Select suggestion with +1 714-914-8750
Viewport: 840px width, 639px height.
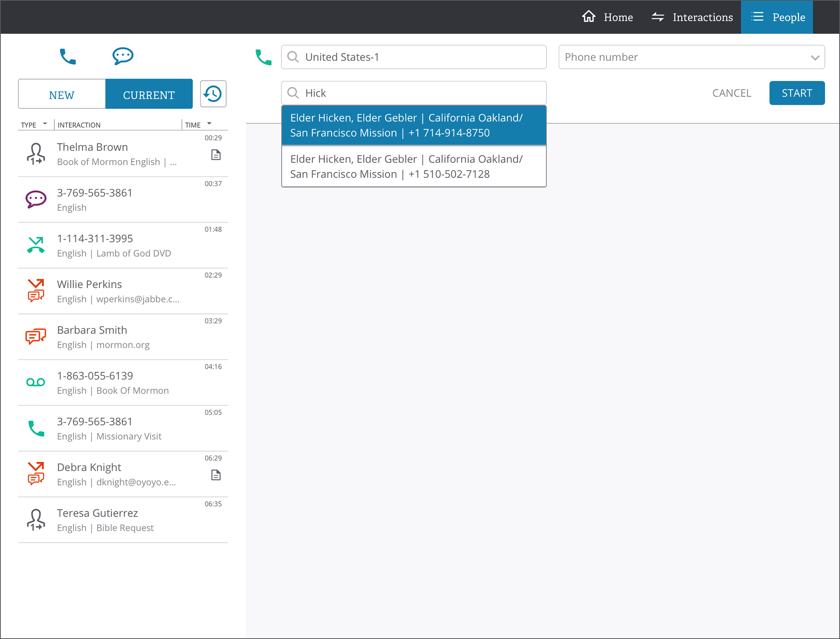coord(414,126)
